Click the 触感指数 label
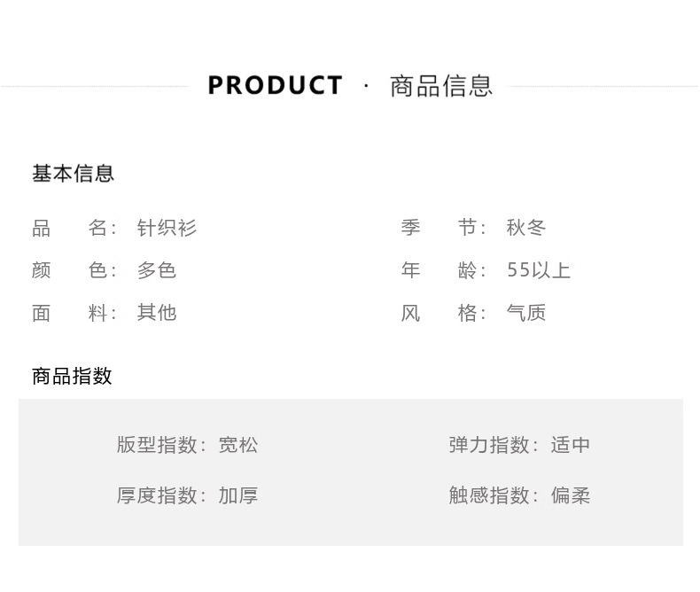700x592 pixels. (489, 495)
